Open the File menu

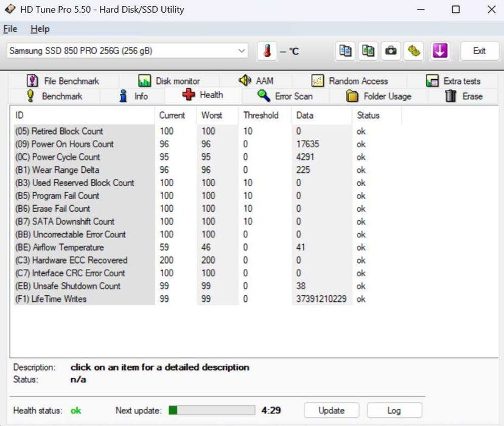10,29
